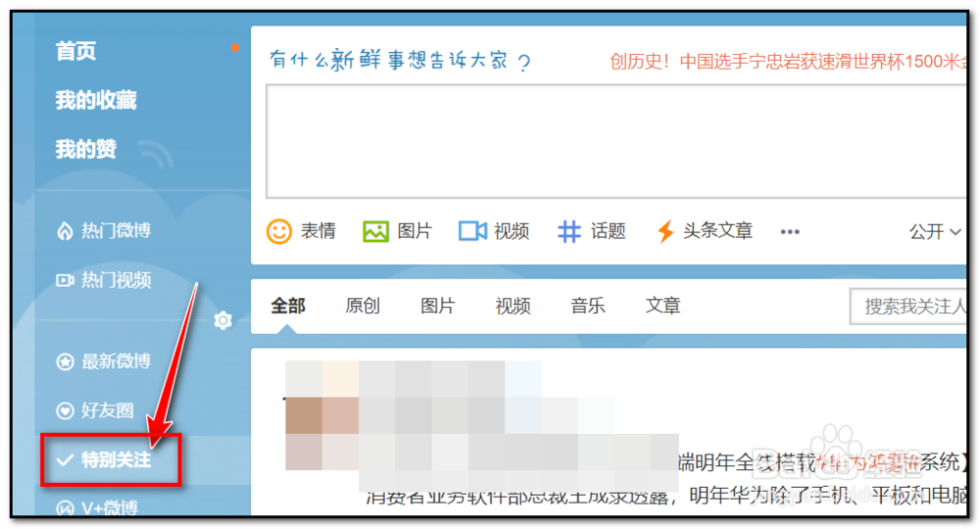
Task: Click the lightning bolt headline icon
Action: (665, 232)
